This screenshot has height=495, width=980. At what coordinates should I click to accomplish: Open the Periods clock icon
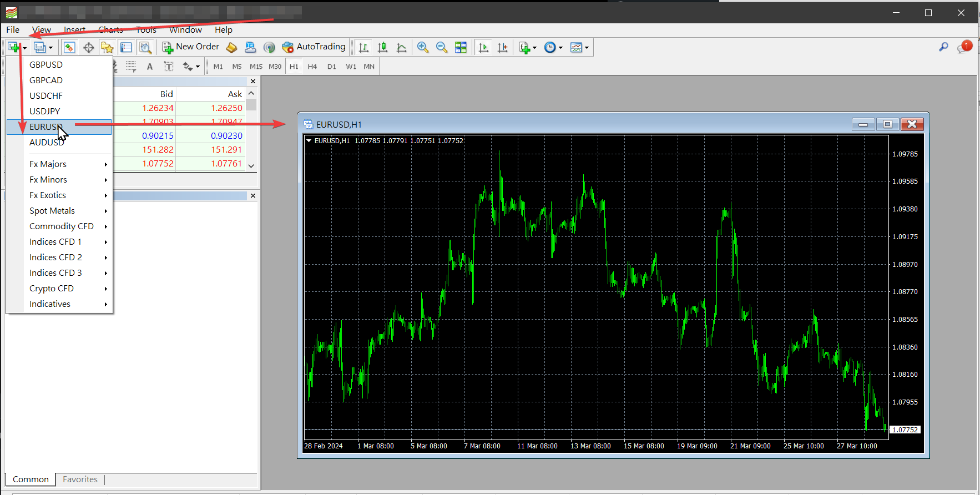(x=550, y=47)
